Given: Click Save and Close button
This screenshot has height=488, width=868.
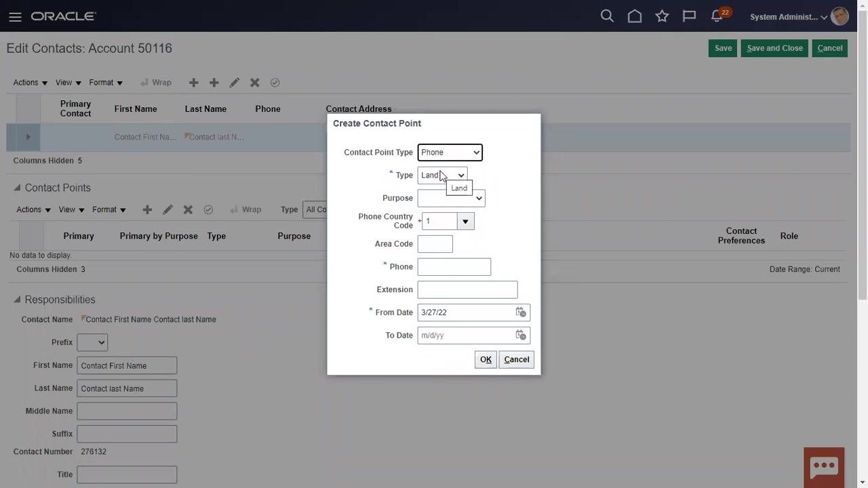Looking at the screenshot, I should [774, 48].
